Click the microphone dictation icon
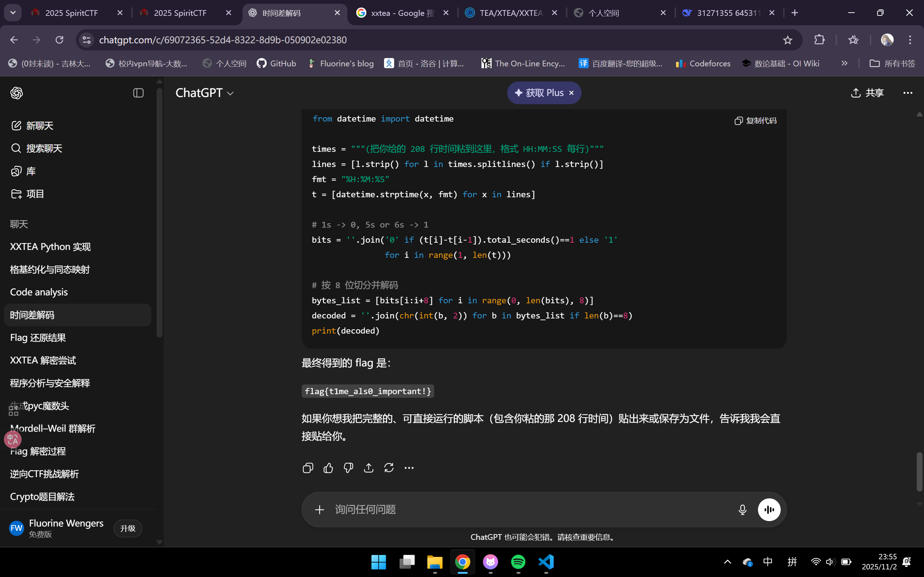The image size is (924, 577). coord(742,510)
